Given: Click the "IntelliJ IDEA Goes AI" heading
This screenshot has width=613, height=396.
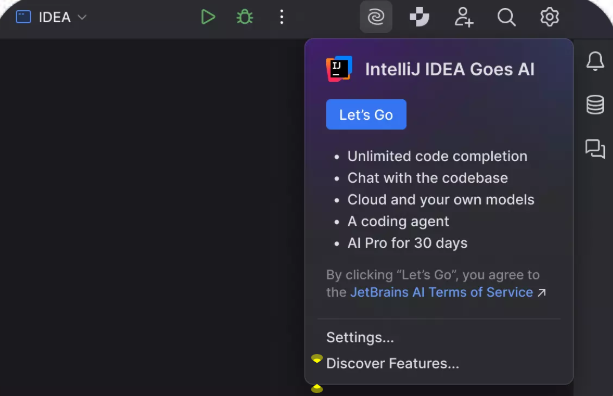Looking at the screenshot, I should [450, 69].
